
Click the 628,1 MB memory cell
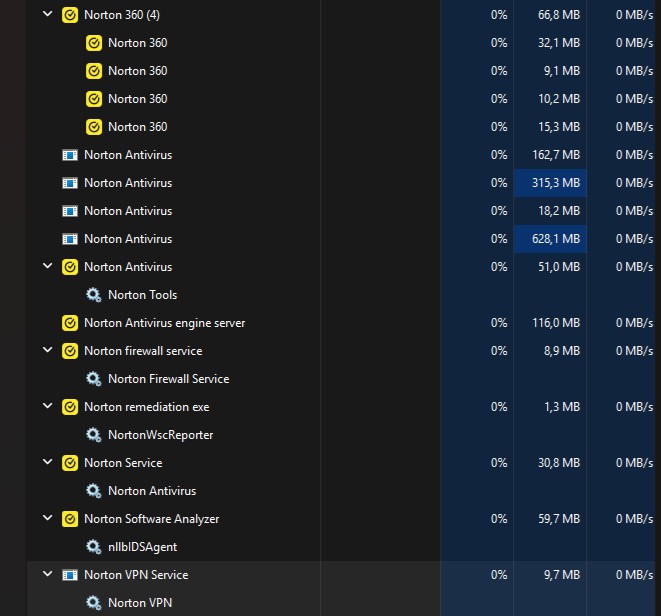click(x=550, y=239)
